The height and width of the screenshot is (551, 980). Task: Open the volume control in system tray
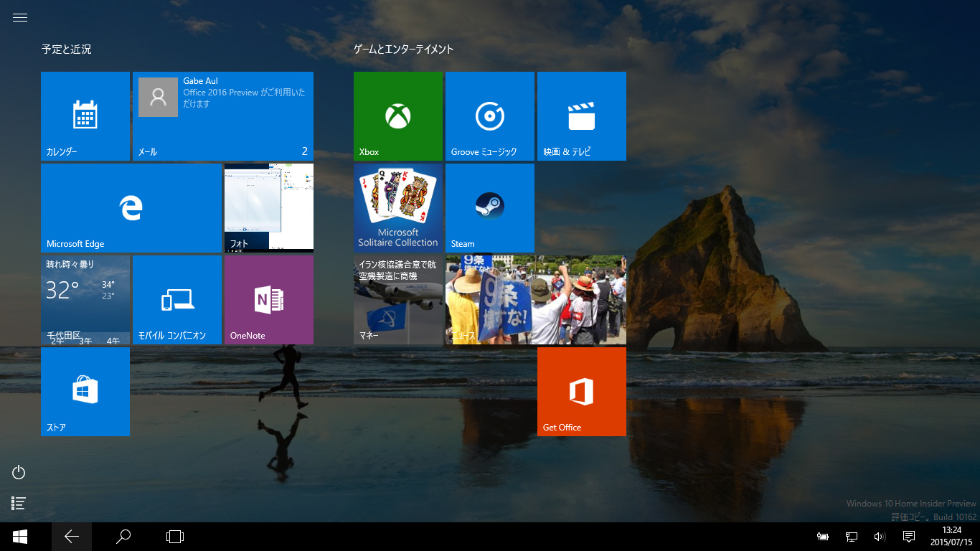[x=880, y=537]
